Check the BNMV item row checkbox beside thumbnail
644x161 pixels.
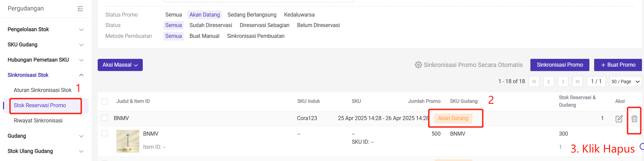tap(104, 133)
